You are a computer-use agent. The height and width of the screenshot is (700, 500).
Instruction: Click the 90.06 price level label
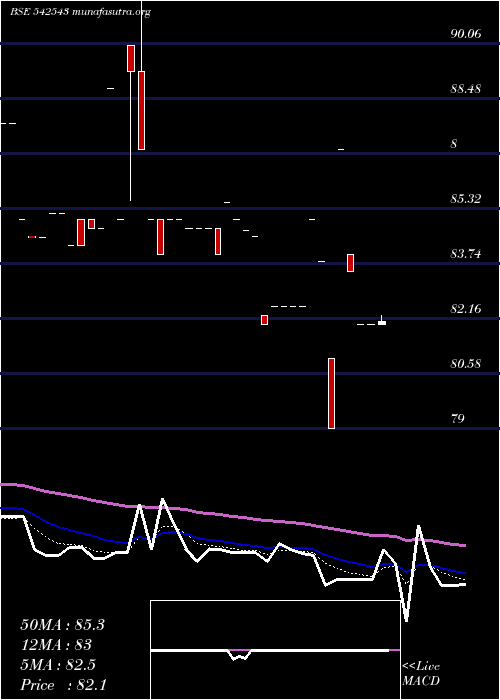pos(466,33)
